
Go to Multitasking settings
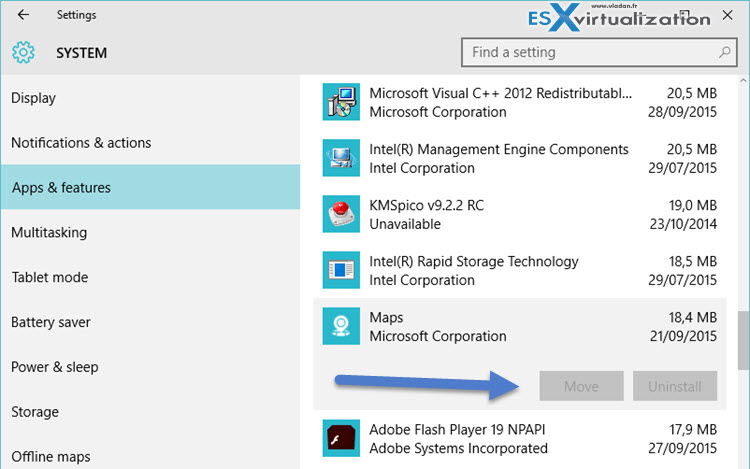[150, 232]
